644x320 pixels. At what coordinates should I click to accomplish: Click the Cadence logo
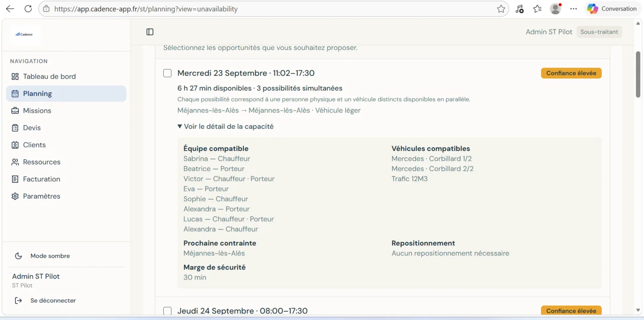tap(24, 34)
